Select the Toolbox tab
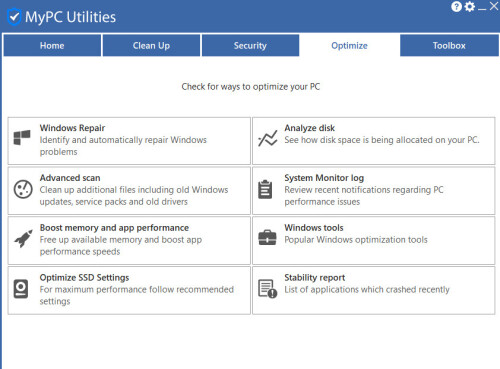 449,45
